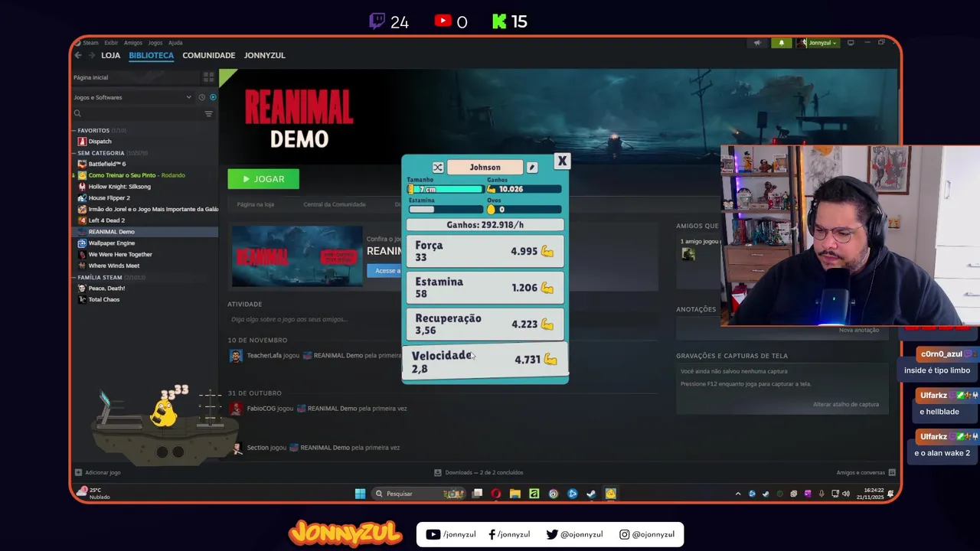Toggle ready-to-play filter icon

point(213,97)
